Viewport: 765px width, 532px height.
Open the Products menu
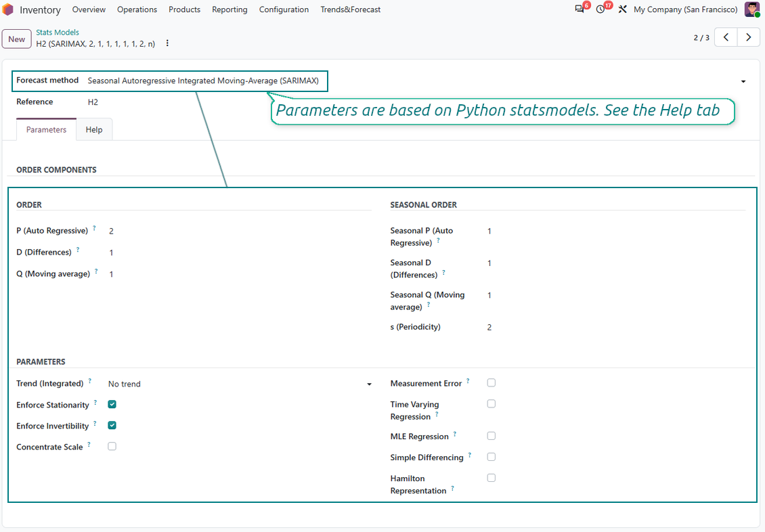click(x=184, y=9)
